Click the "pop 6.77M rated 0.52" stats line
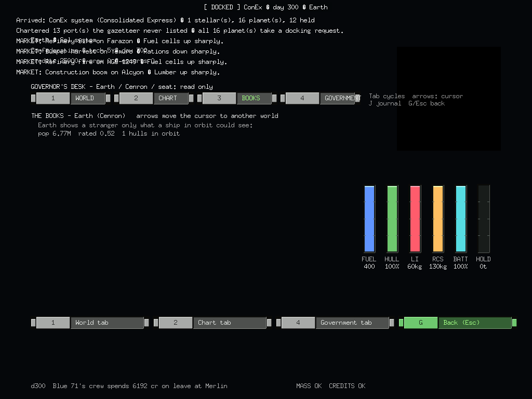The width and height of the screenshot is (532, 399). pyautogui.click(x=109, y=134)
